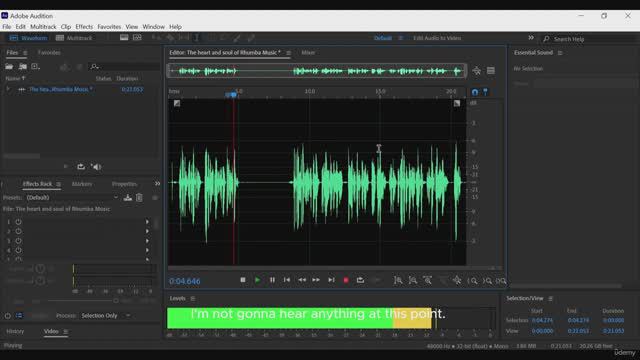Show spectral pitch display icon
Viewport: 640px width, 360px height.
tap(138, 38)
